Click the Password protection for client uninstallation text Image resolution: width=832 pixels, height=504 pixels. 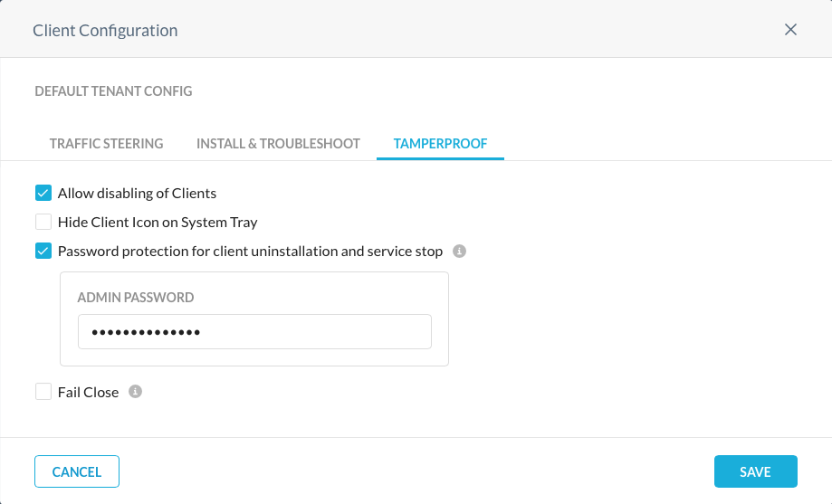point(250,251)
